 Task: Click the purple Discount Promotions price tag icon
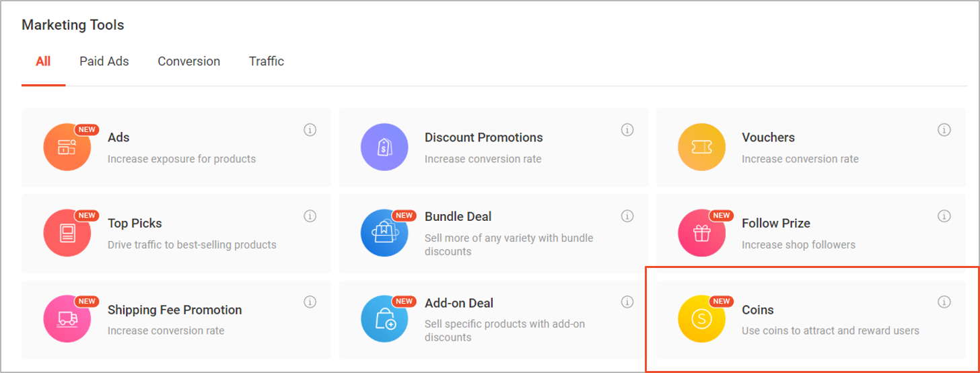[384, 147]
